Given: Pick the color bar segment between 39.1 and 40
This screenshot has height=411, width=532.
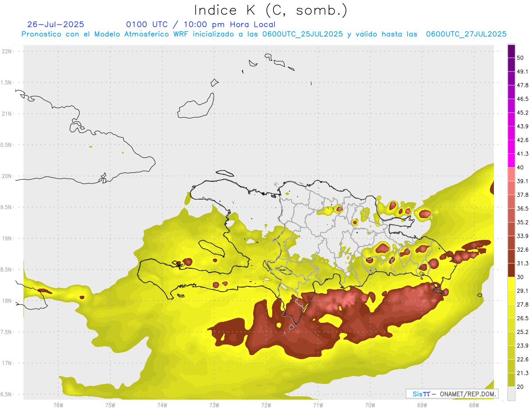Looking at the screenshot, I should click(x=511, y=174).
